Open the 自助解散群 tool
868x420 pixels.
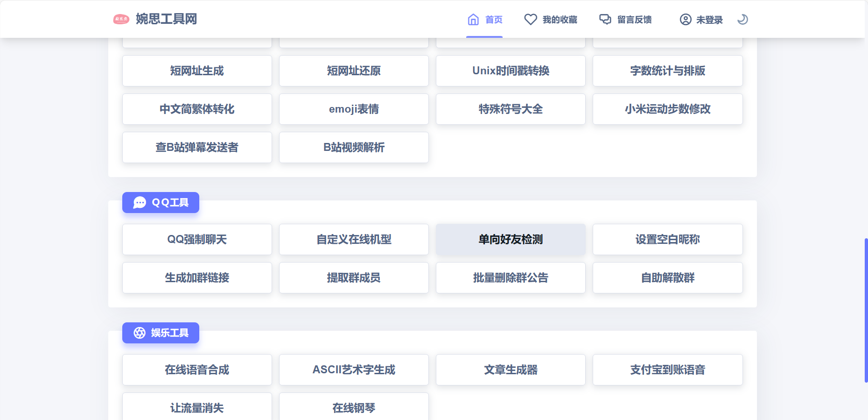(667, 278)
